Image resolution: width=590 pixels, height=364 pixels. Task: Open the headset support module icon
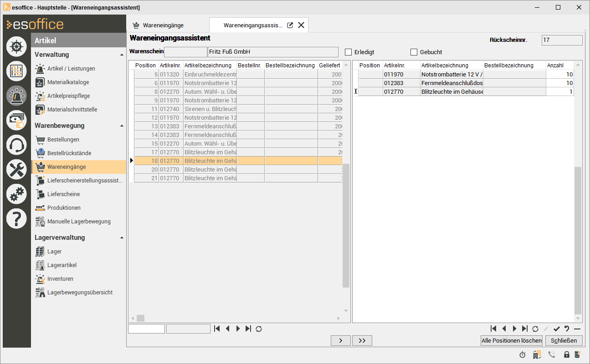16,145
